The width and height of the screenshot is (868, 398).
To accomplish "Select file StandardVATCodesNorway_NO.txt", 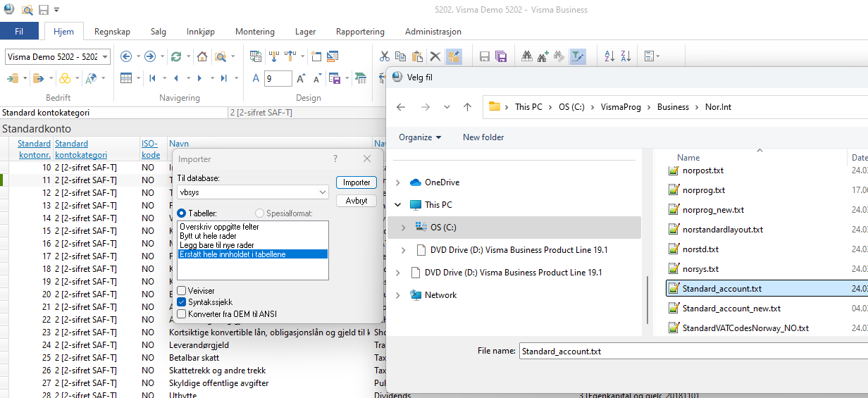I will [x=745, y=328].
